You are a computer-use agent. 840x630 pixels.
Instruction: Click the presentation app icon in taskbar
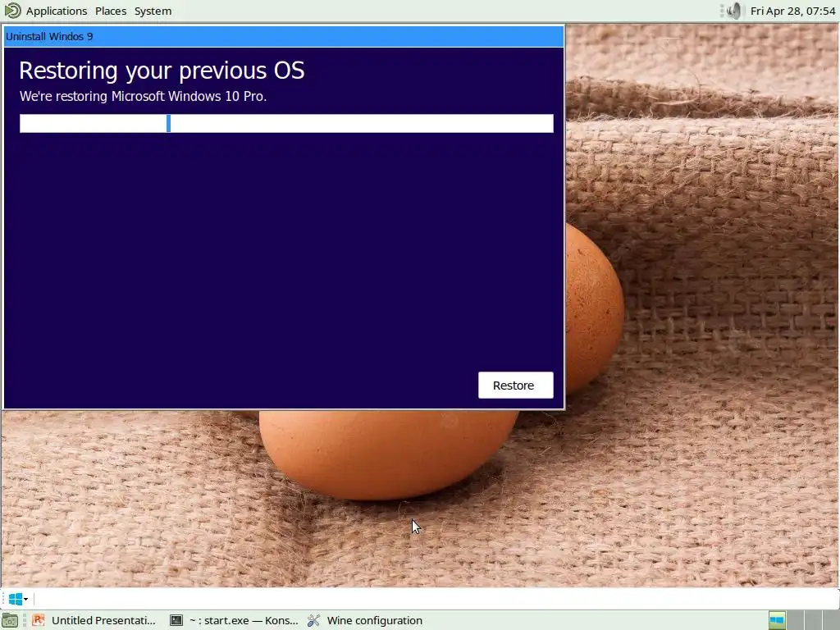tap(38, 620)
